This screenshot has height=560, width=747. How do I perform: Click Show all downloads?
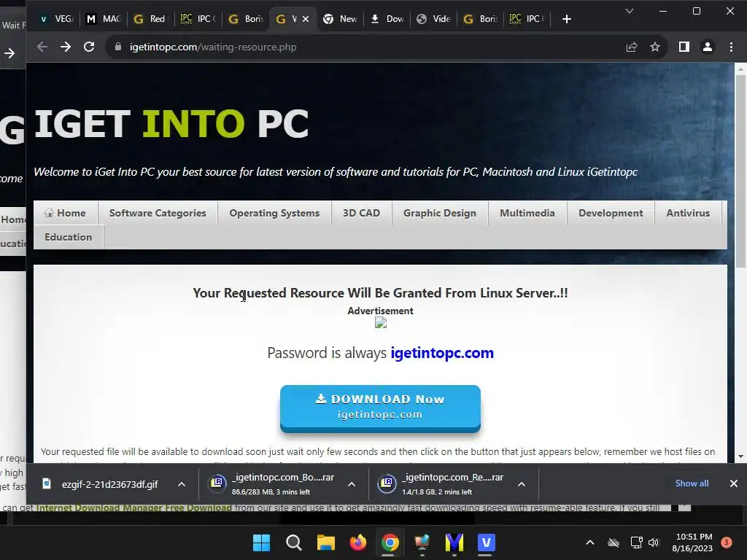click(x=692, y=483)
